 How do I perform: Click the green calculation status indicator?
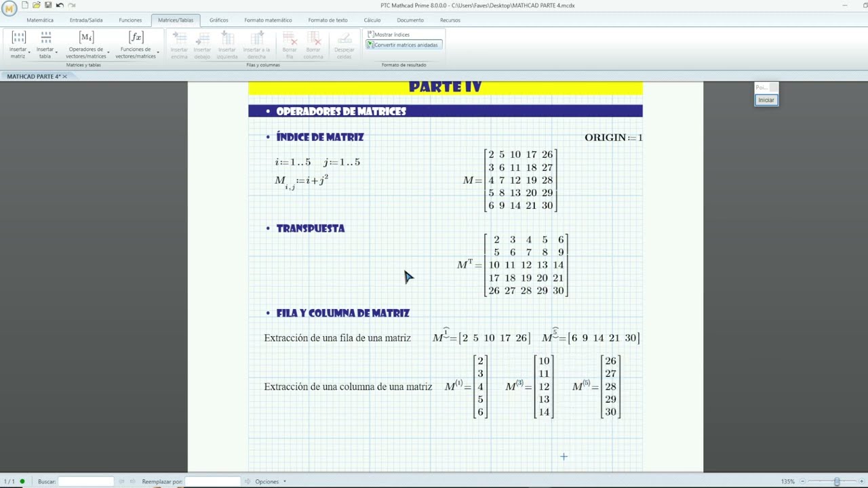tap(22, 481)
